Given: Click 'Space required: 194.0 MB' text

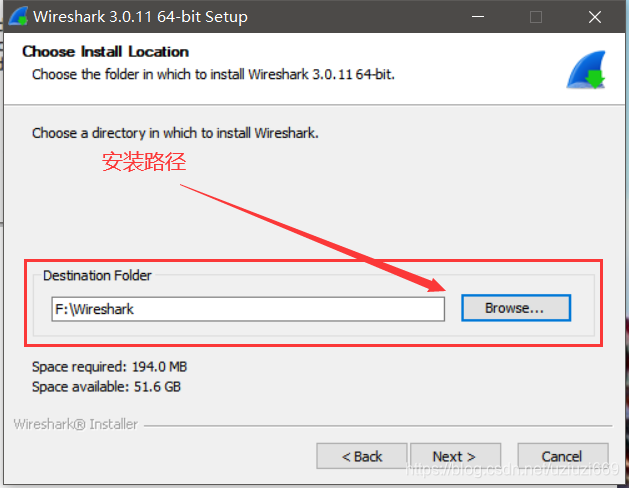Looking at the screenshot, I should (110, 367).
